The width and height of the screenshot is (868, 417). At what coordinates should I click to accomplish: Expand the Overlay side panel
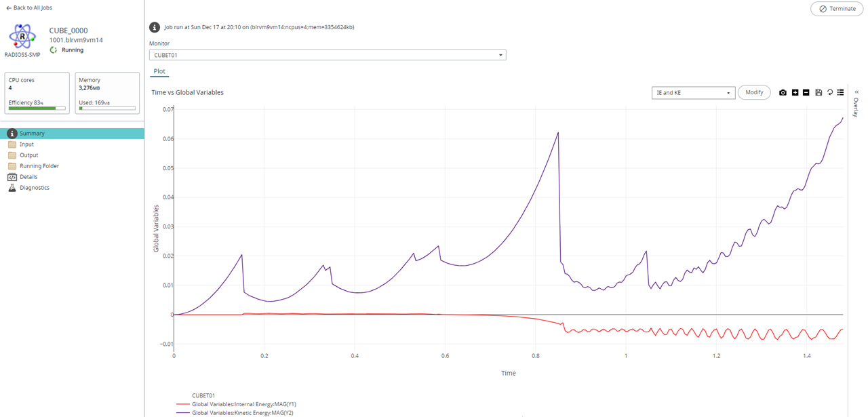coord(856,92)
